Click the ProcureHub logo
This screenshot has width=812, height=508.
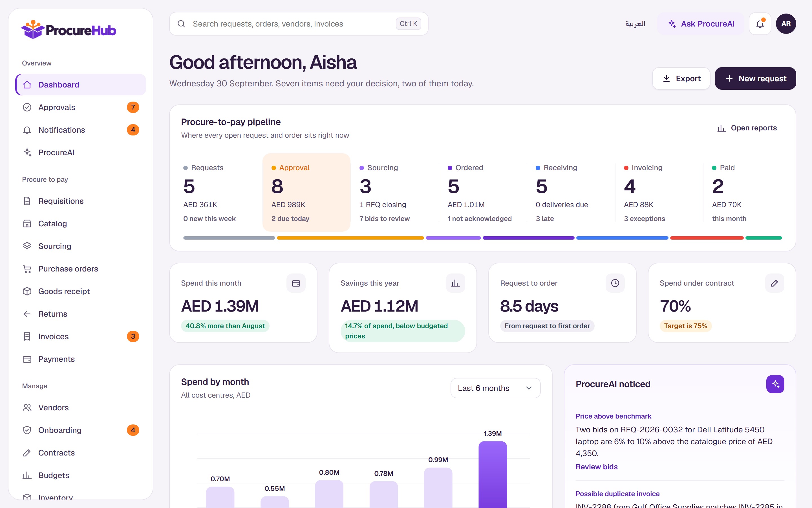[69, 30]
